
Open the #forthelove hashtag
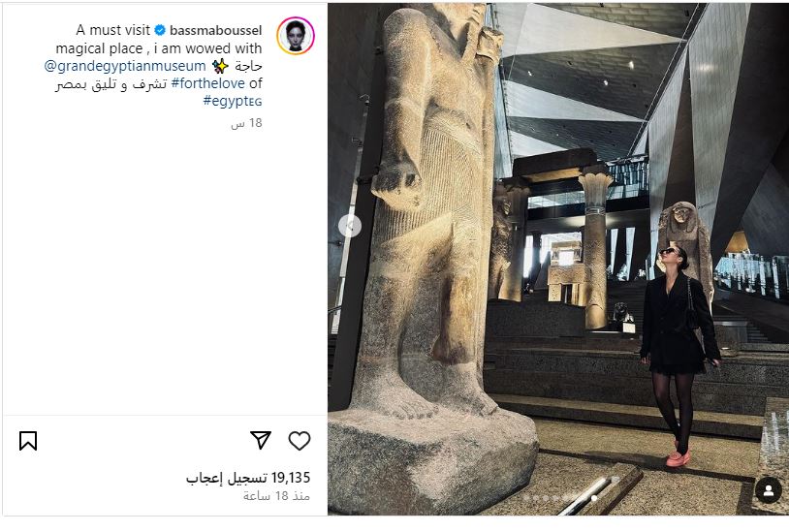(207, 83)
